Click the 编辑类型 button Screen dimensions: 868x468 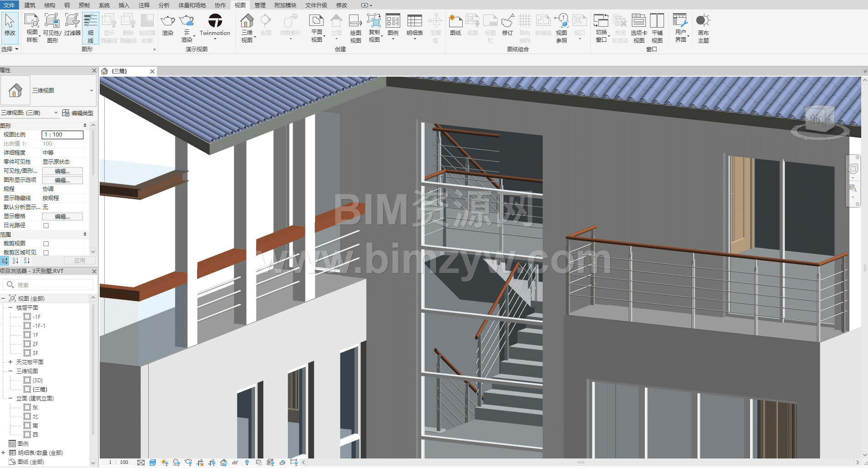(x=78, y=113)
